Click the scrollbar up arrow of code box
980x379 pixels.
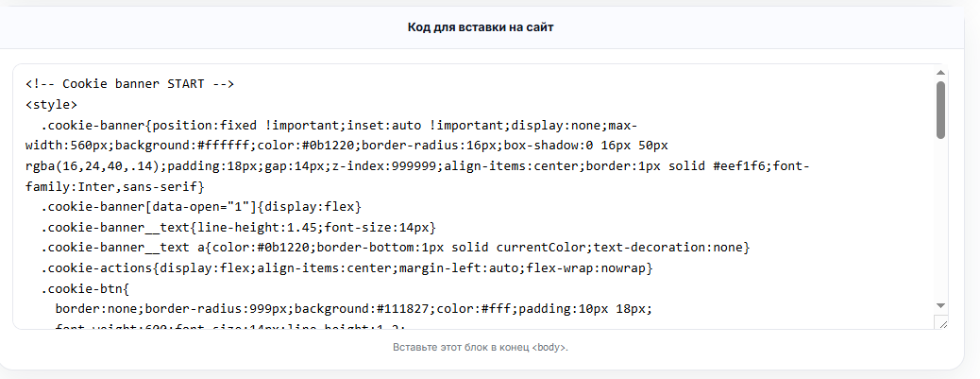[940, 73]
